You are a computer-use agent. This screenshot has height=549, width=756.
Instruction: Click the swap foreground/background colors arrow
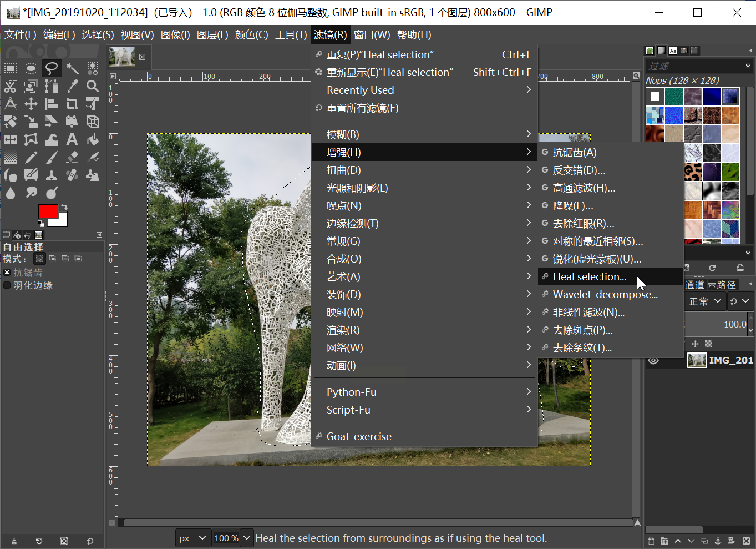click(x=64, y=207)
